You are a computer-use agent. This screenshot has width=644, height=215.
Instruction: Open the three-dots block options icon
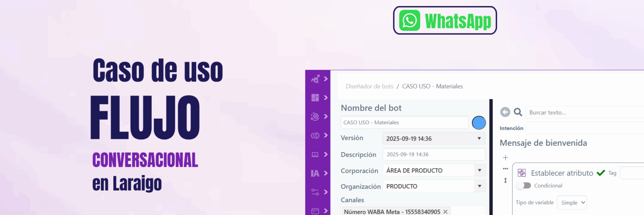505,169
